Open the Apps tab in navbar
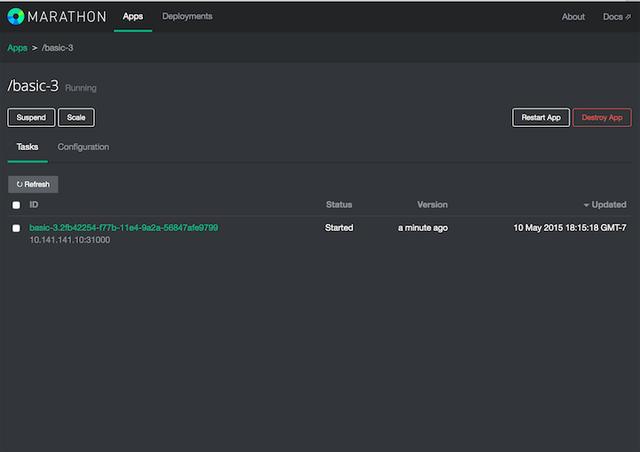Screen dimensions: 640x452 click(133, 16)
